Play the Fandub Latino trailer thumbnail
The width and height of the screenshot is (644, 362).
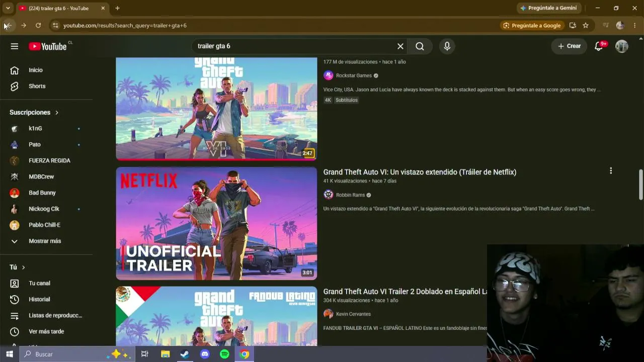pos(216,316)
